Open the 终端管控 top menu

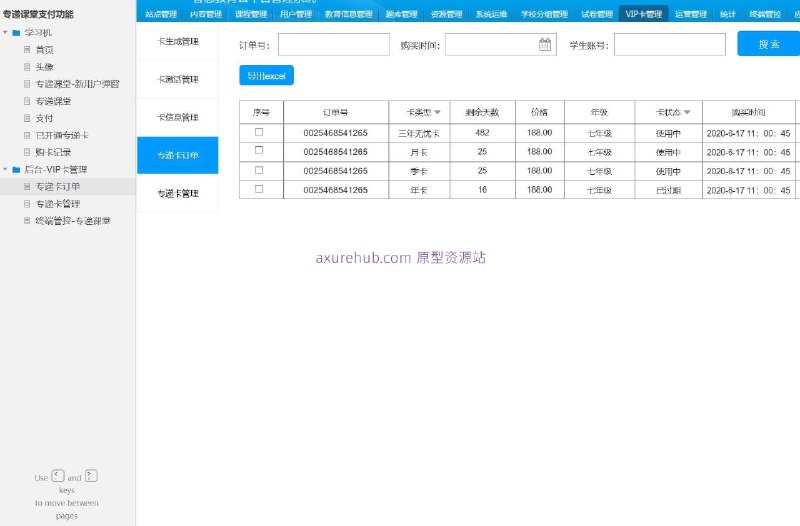pyautogui.click(x=765, y=14)
